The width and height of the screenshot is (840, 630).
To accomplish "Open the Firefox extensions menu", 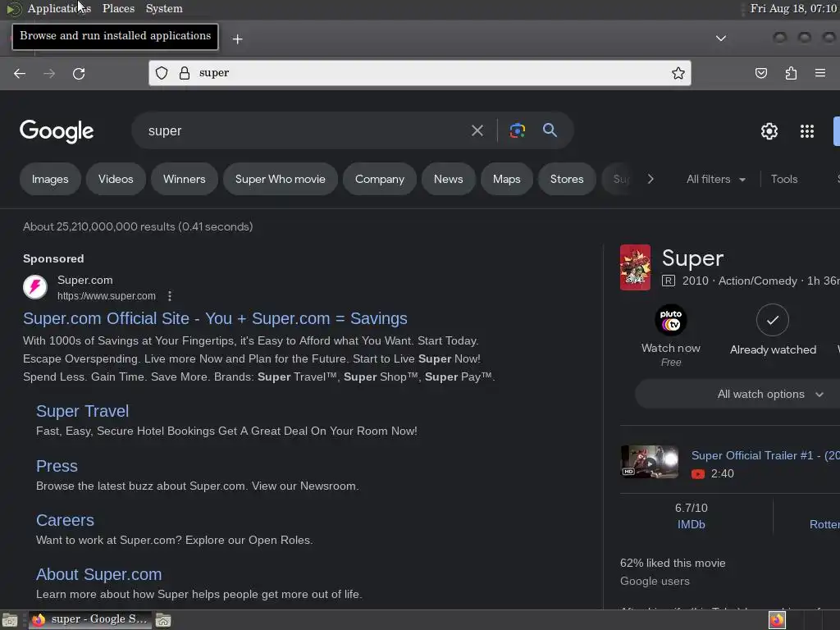I will click(791, 73).
